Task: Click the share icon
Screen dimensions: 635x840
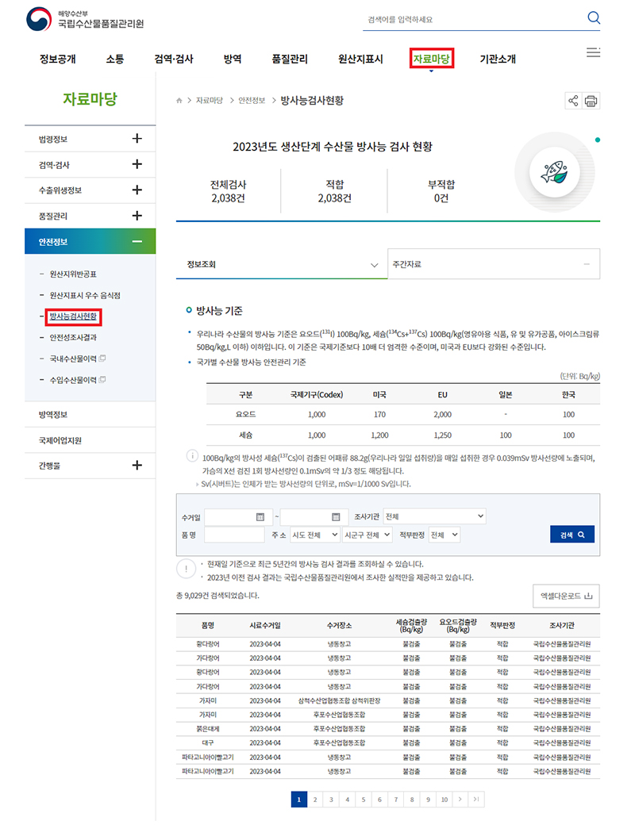Action: coord(573,101)
